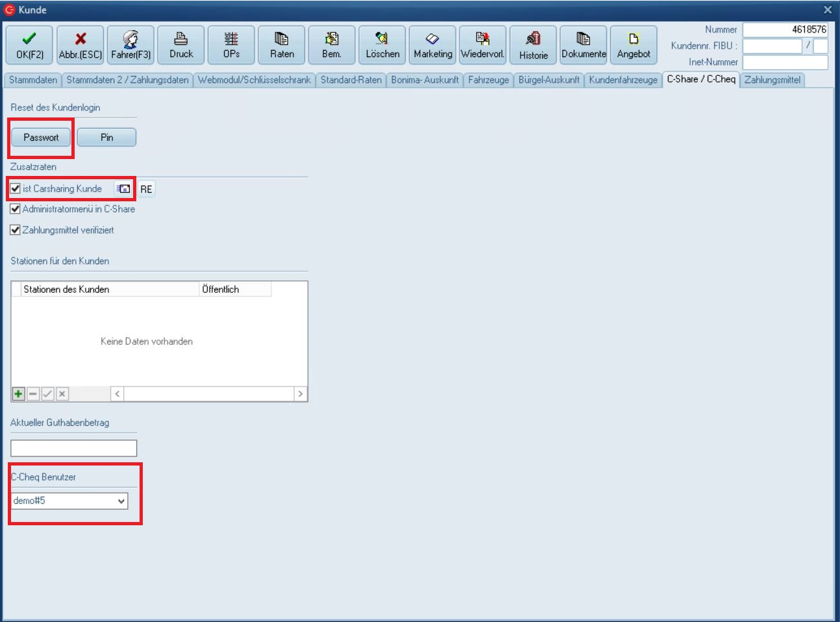Viewport: 840px width, 622px height.
Task: Open the OPs toolbar icon
Action: pyautogui.click(x=231, y=45)
